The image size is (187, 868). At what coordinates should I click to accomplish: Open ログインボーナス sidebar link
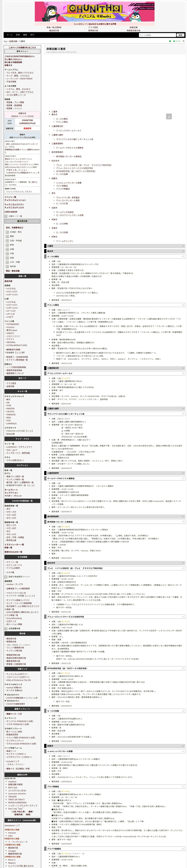click(x=14, y=565)
